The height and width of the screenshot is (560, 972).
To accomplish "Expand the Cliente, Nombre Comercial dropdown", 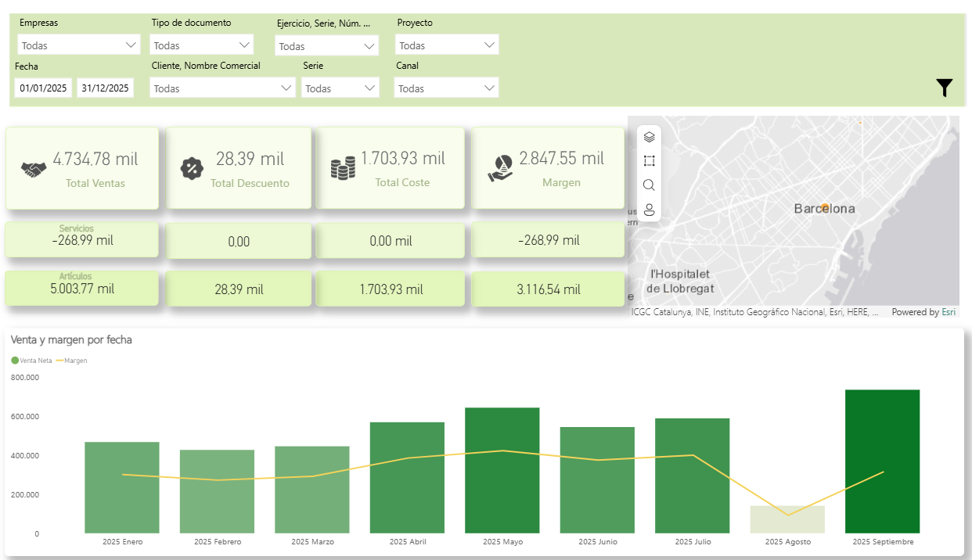I will [x=223, y=88].
